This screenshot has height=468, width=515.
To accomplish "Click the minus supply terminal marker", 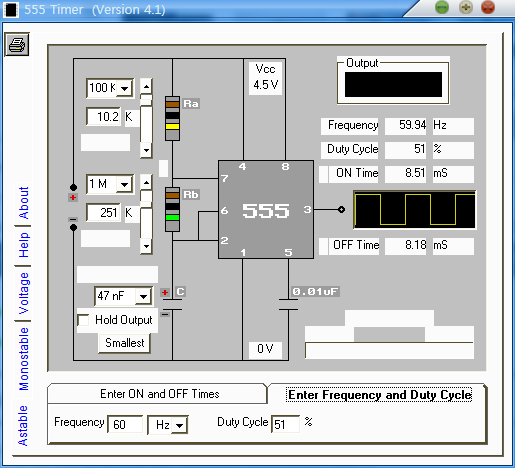I will (x=73, y=219).
